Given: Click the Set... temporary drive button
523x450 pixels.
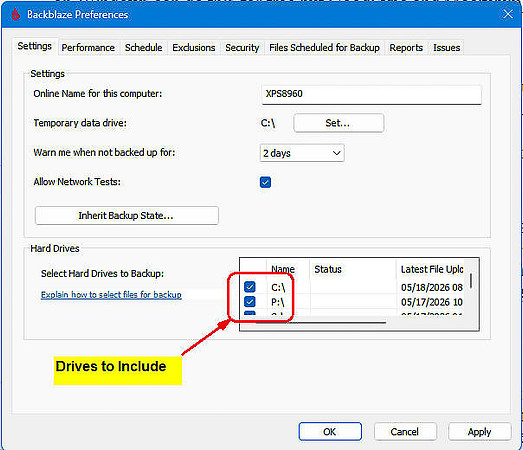Looking at the screenshot, I should click(x=339, y=123).
